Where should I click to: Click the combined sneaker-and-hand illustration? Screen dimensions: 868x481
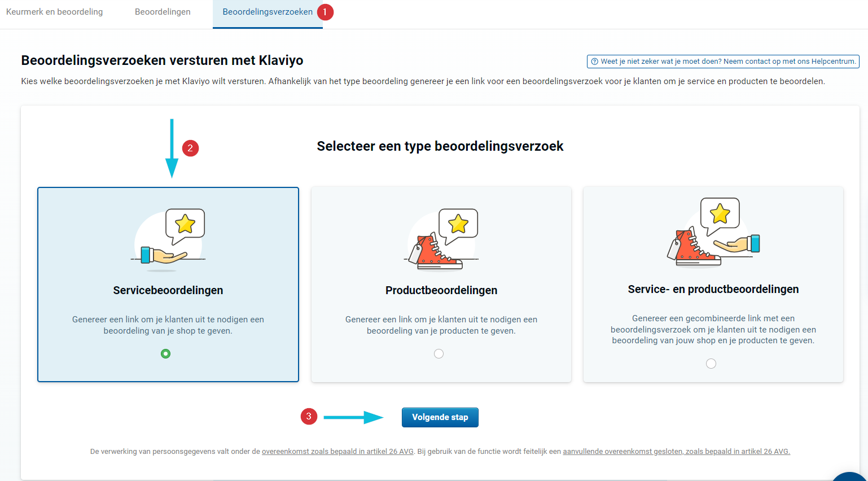(713, 232)
